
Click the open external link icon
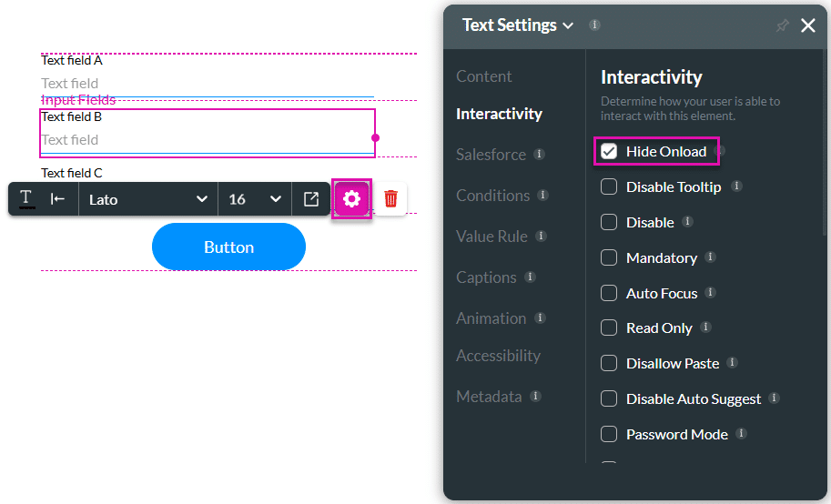pos(311,198)
